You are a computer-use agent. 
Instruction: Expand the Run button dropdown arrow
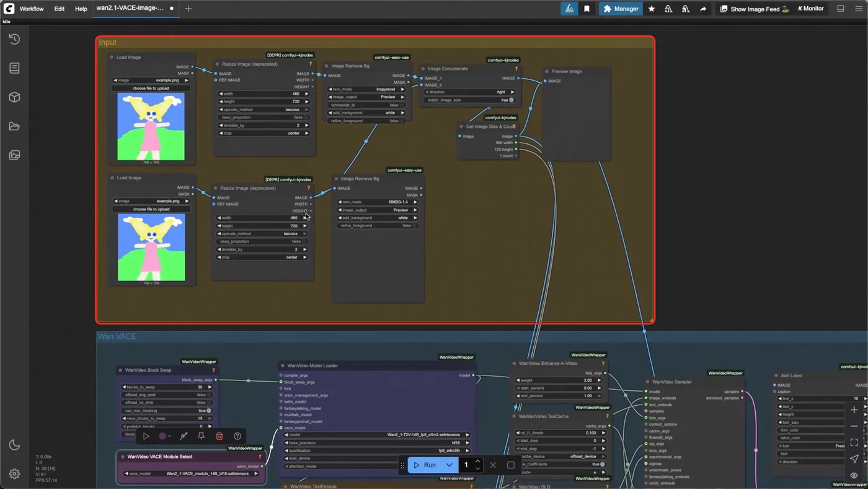tap(449, 465)
